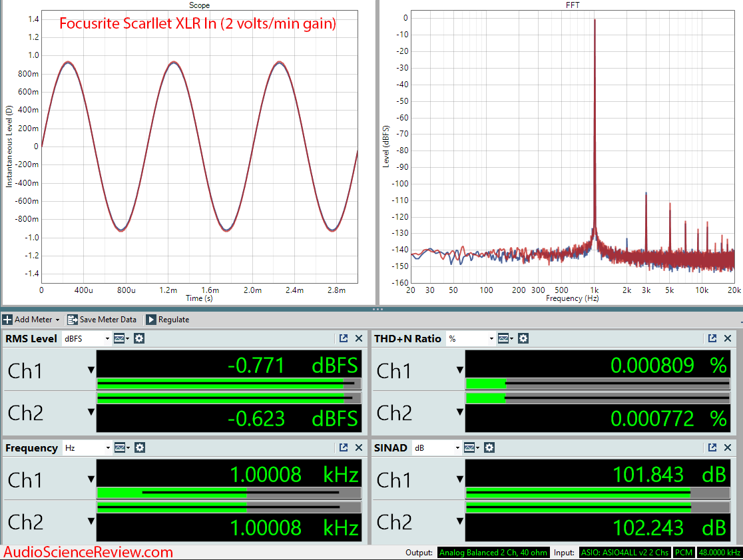Click the RMS Level Ch1 bar graph
743x560 pixels.
pos(229,384)
